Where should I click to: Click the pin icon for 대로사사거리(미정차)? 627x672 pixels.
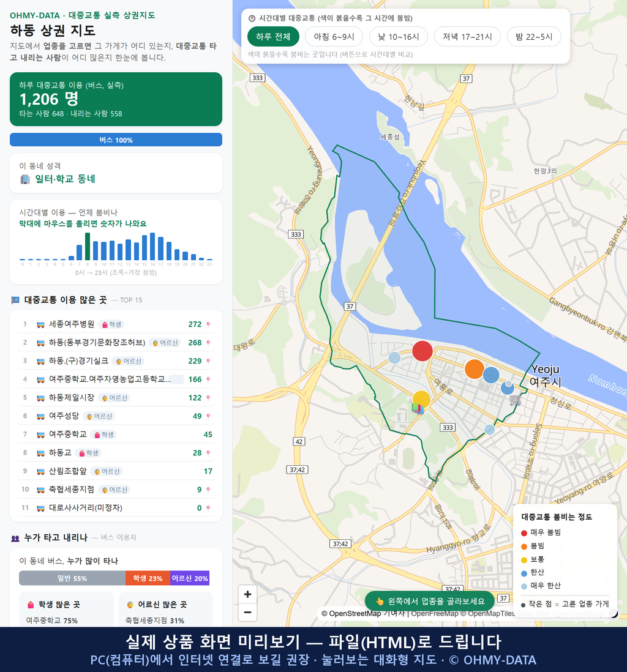coord(208,509)
